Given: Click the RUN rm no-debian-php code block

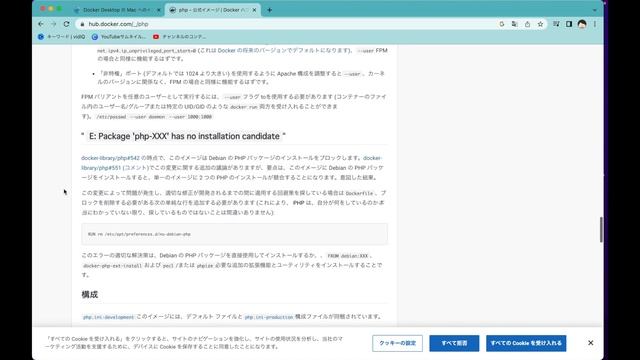Looking at the screenshot, I should coord(234,234).
